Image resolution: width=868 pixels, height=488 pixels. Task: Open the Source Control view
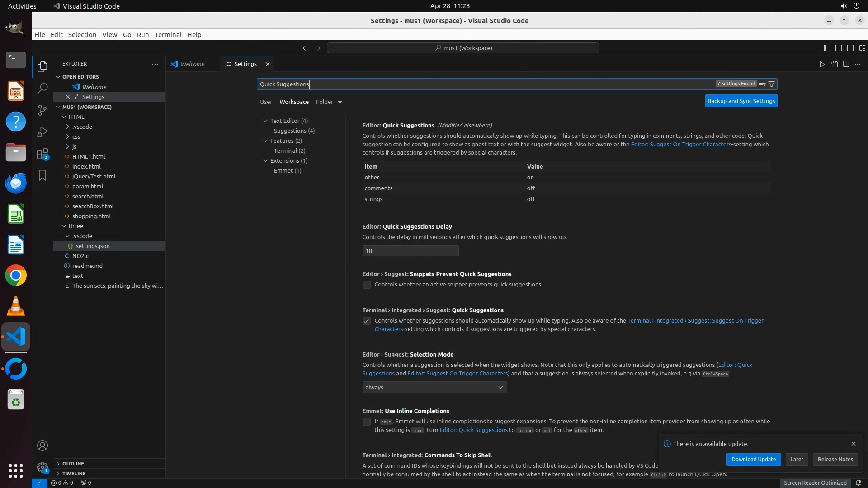point(42,110)
